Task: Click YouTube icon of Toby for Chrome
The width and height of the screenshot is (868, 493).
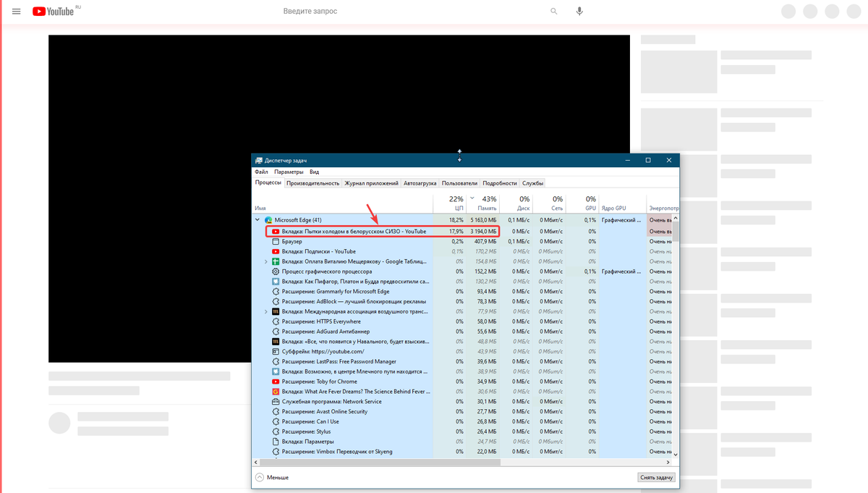Action: click(x=276, y=382)
